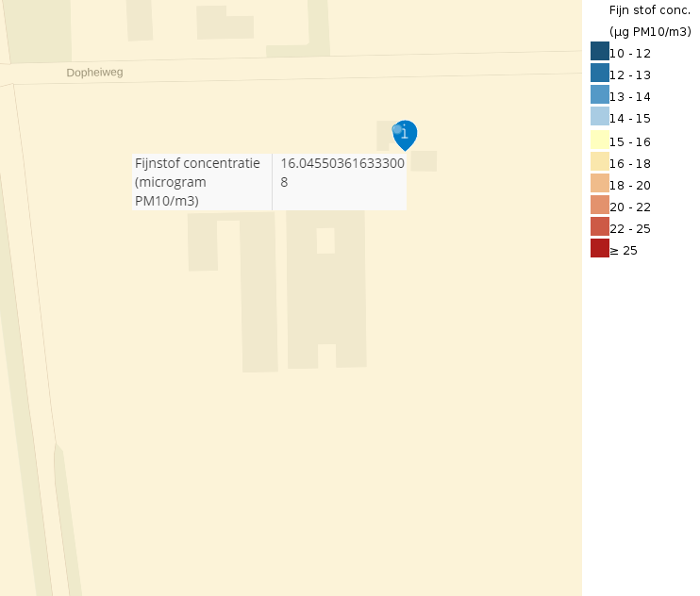Click the ≥ 25 dark red swatch

click(600, 248)
